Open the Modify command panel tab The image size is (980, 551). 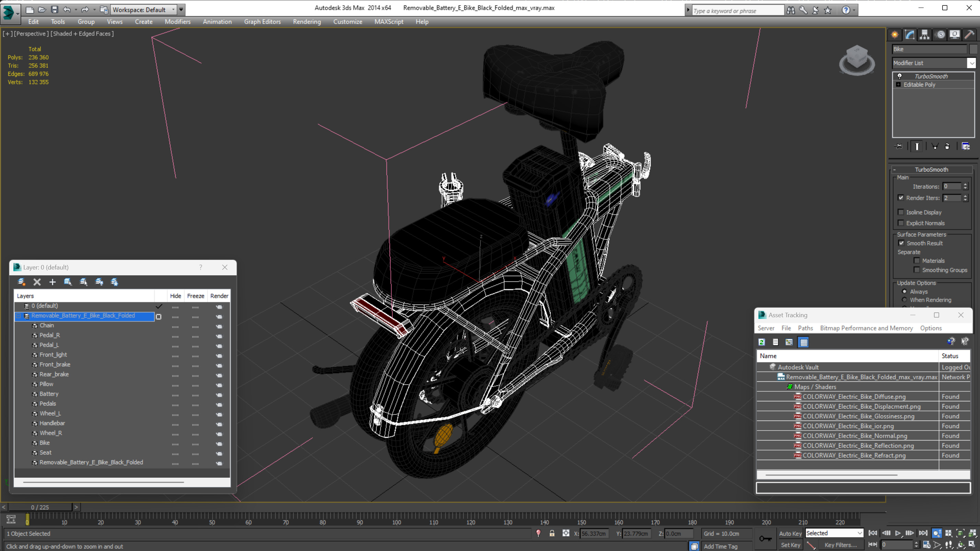(910, 35)
